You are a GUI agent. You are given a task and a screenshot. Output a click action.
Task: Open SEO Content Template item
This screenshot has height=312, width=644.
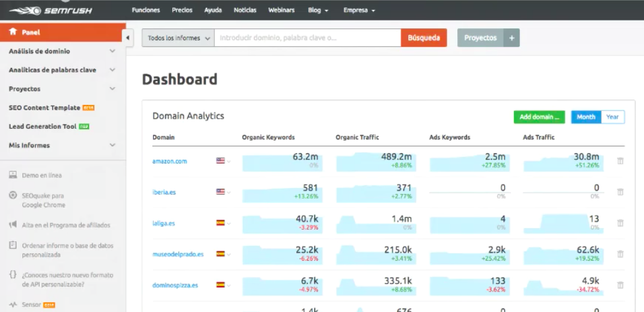click(44, 108)
